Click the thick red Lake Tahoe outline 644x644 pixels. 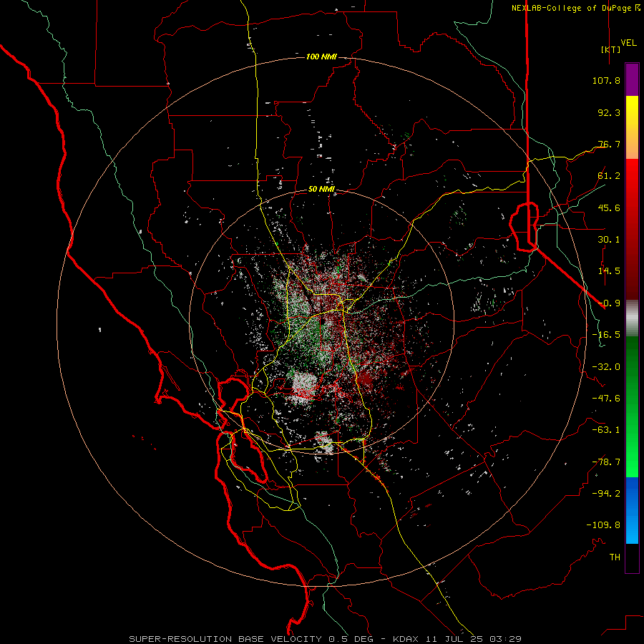(x=524, y=227)
